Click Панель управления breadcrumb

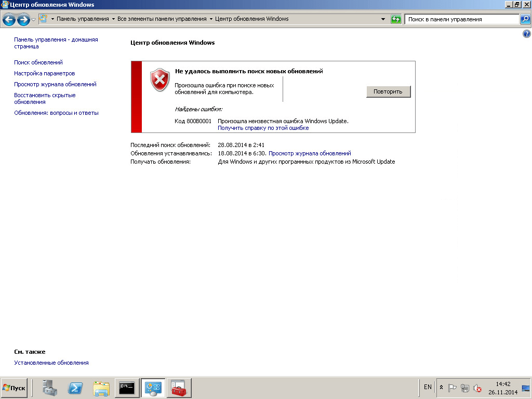click(x=83, y=19)
